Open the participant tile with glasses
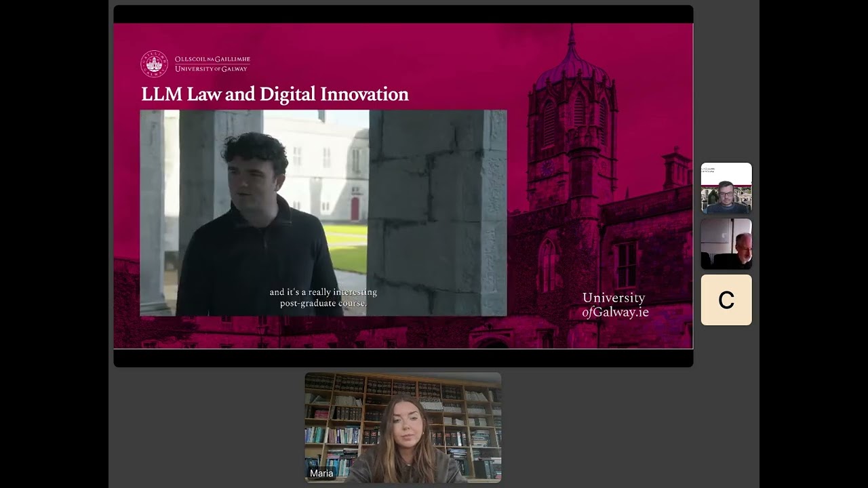Screen dimensions: 868x488 (x=726, y=188)
